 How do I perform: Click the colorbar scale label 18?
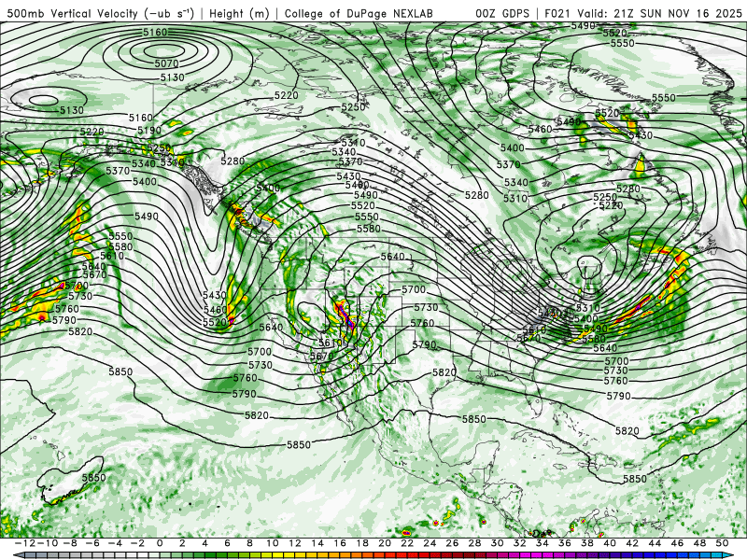pyautogui.click(x=362, y=543)
